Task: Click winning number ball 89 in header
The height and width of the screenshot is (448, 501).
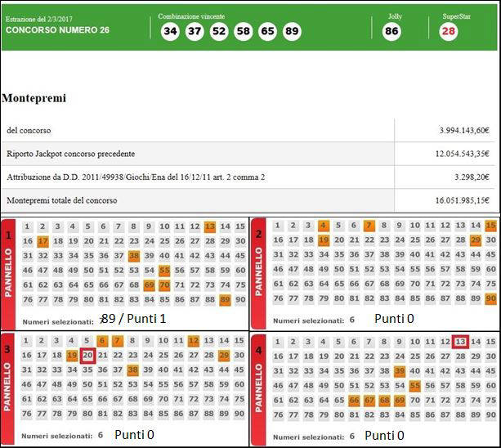Action: click(292, 32)
